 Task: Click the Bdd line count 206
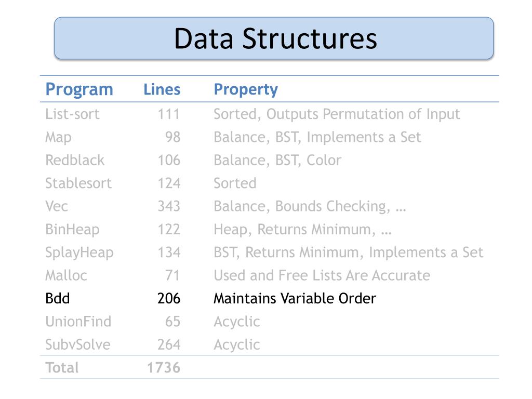169,299
